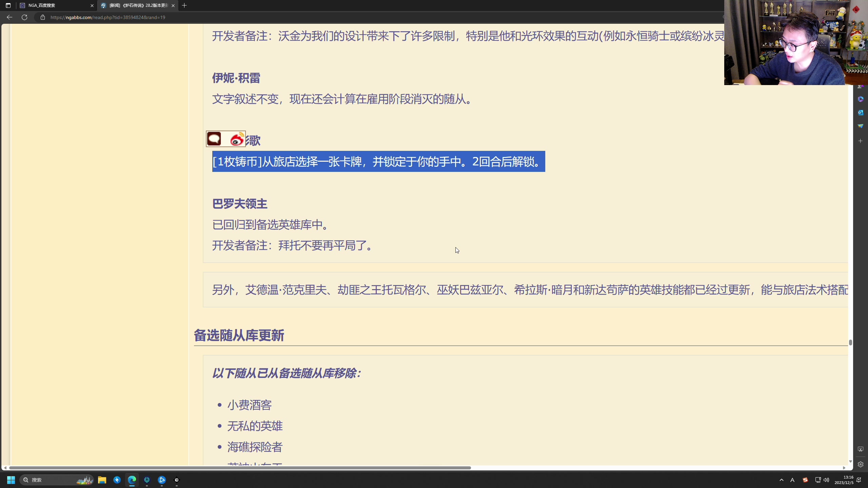Toggle do not disturb via notification bell

(859, 480)
